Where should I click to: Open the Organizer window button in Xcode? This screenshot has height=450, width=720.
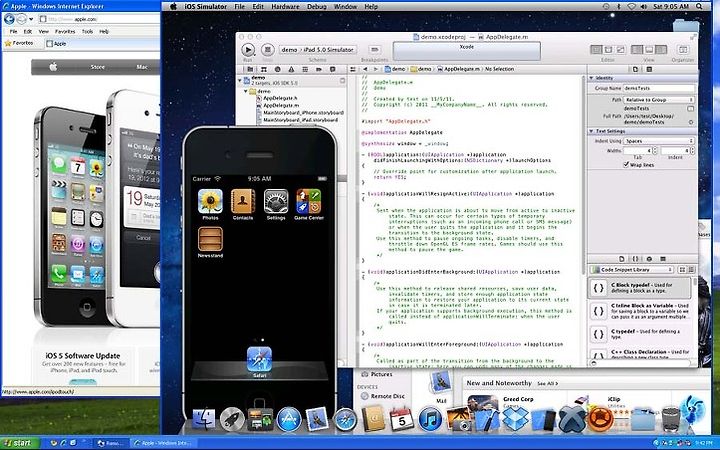683,50
